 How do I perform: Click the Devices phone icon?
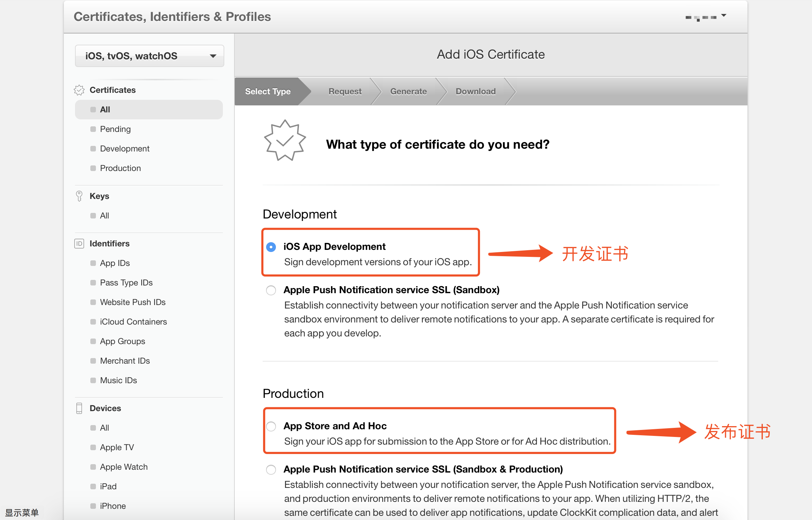tap(79, 408)
